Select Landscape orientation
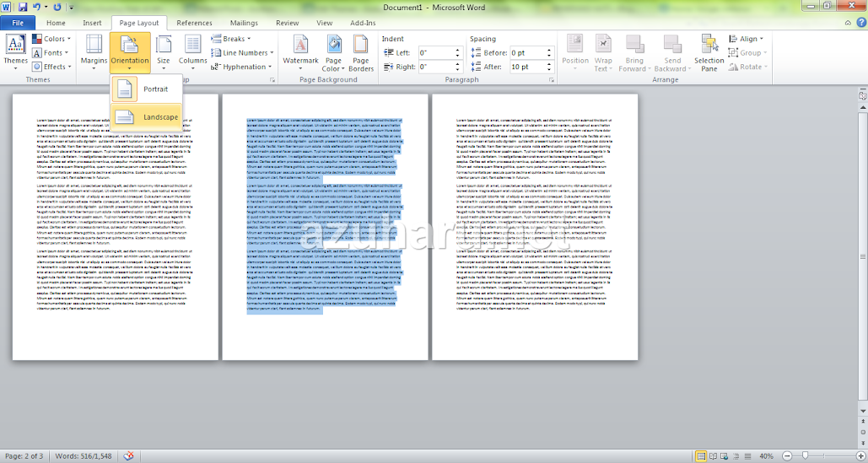The image size is (868, 463). click(x=147, y=116)
